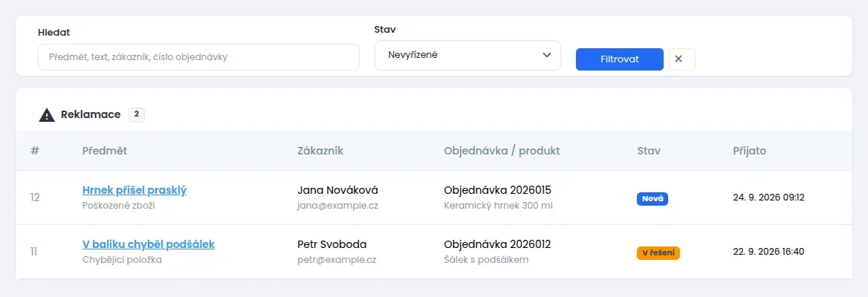This screenshot has width=868, height=297.
Task: Open the complaint 'V balíku chyběl podšálek'
Action: [x=149, y=244]
